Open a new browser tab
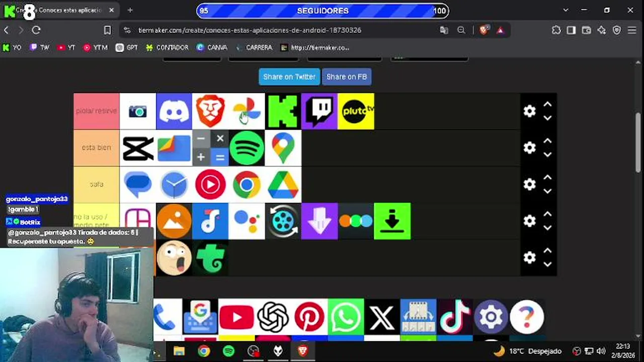644x362 pixels. pyautogui.click(x=130, y=10)
